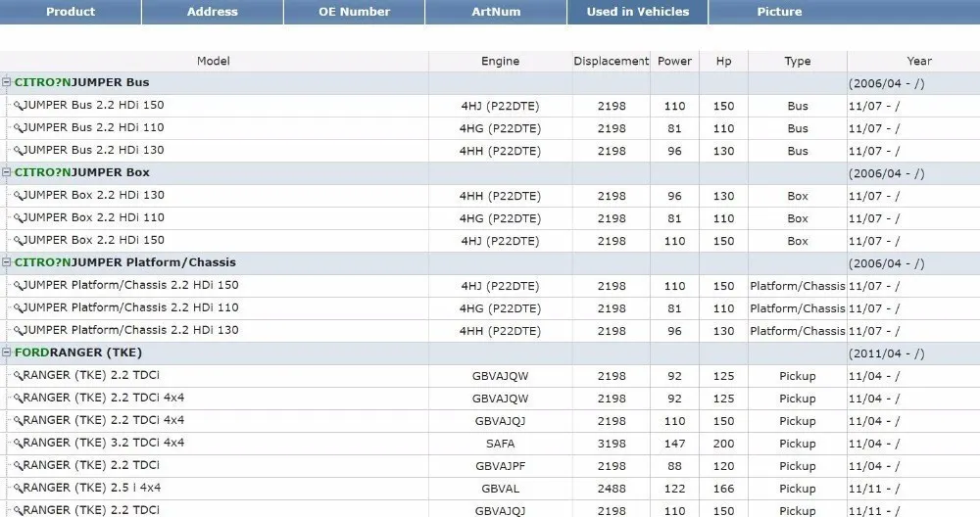Click the CITRO?NJUMPER Platform/Chassis group title
The image size is (980, 517).
[x=125, y=262]
